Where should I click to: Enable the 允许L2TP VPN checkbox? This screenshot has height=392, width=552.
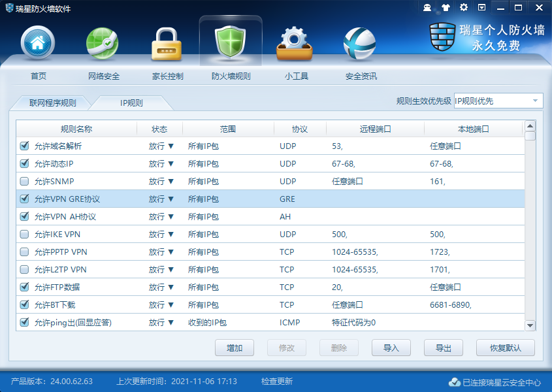24,269
